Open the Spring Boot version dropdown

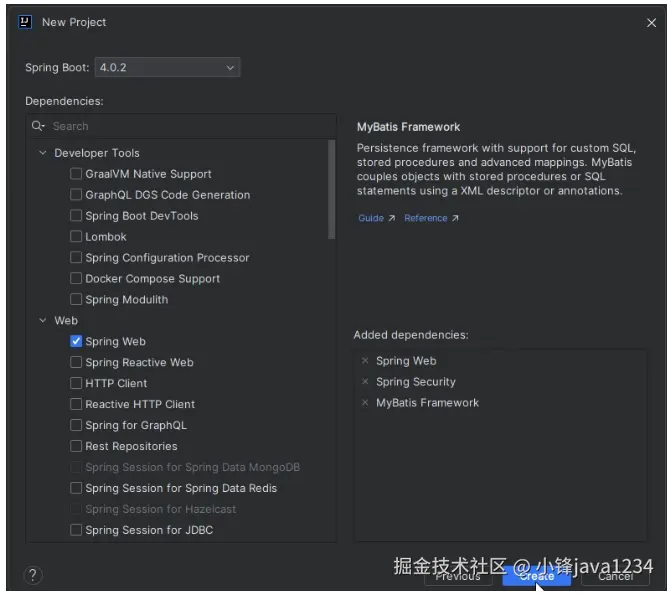click(167, 67)
